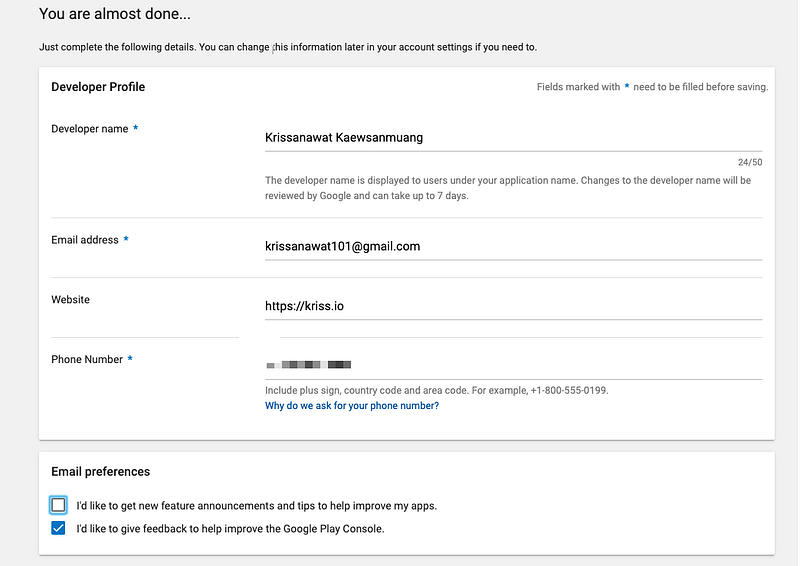The width and height of the screenshot is (800, 566).
Task: Select the Phone Number input field
Action: coord(512,365)
